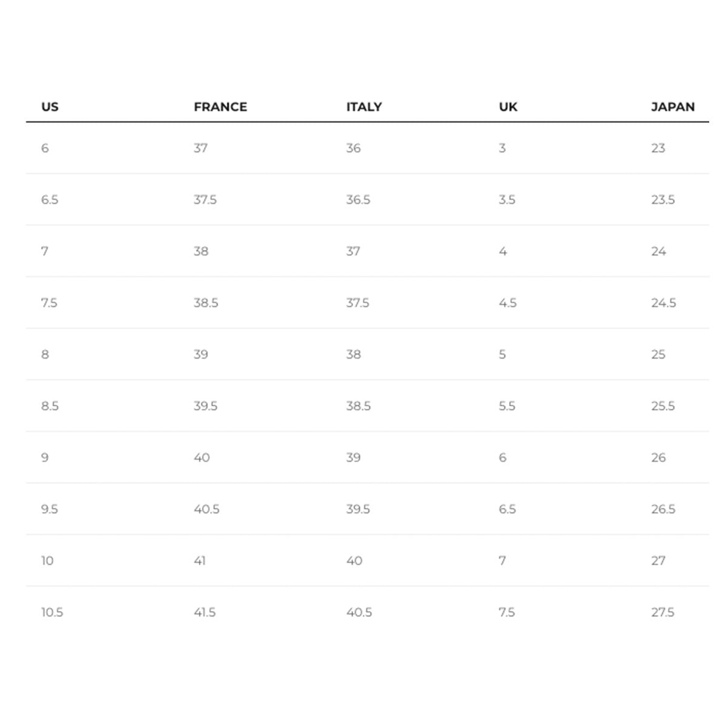Select France size 40 cell in the US 9 row
The image size is (728, 728).
[x=201, y=457]
